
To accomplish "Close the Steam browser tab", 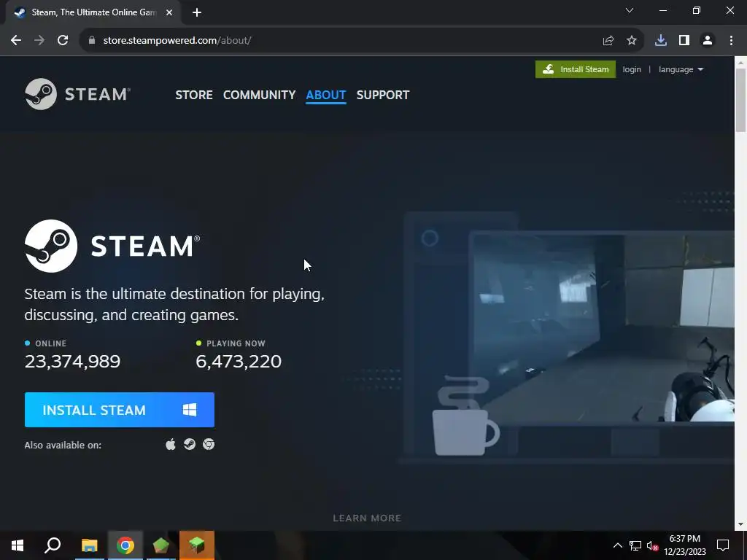I will tap(169, 12).
